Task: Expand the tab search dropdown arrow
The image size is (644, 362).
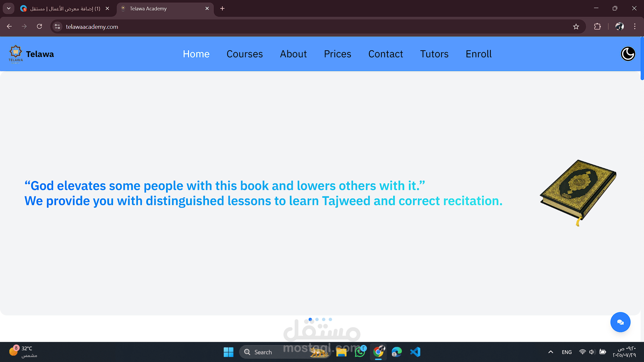Action: [9, 8]
